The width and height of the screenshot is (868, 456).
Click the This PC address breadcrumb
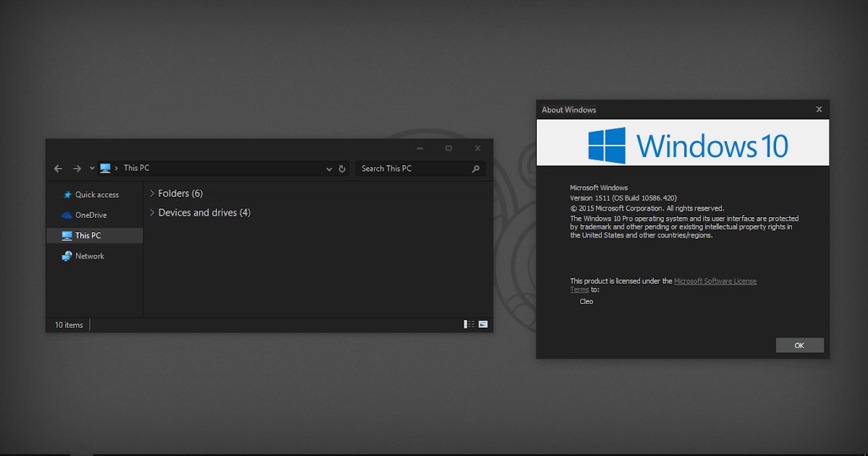coord(136,168)
